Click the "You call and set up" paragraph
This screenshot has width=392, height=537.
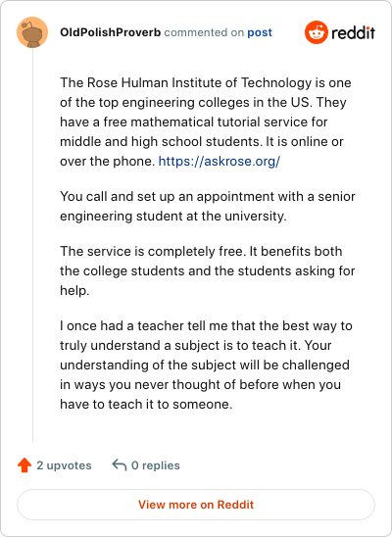coord(208,206)
